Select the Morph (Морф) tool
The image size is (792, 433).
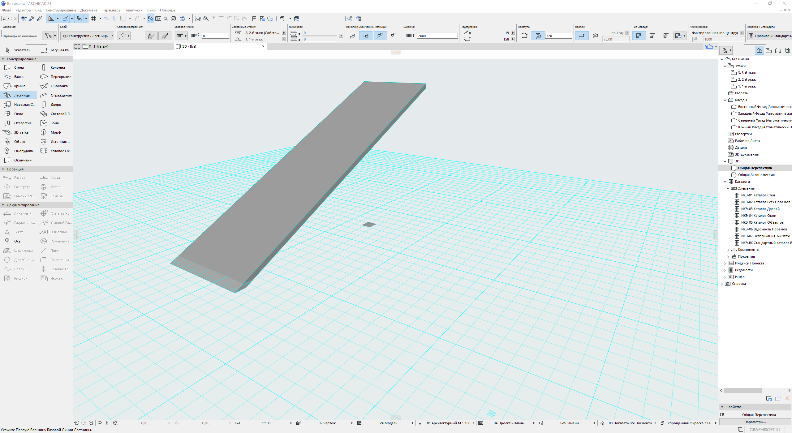click(x=56, y=132)
